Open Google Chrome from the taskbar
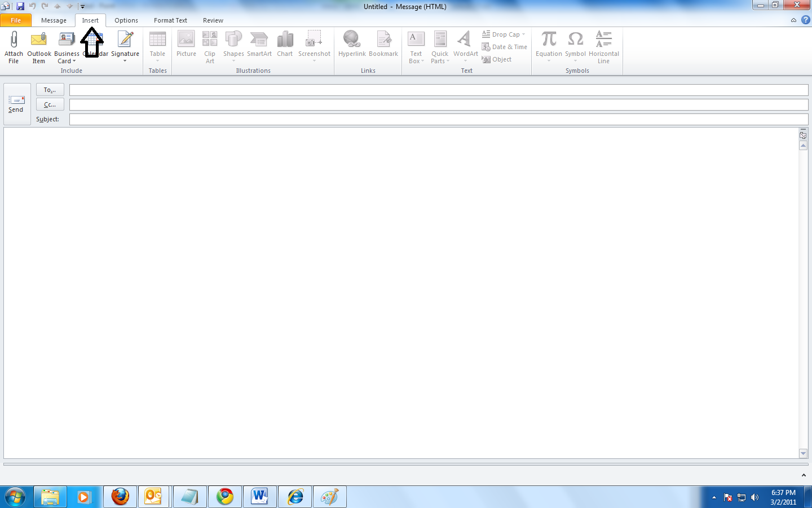 pyautogui.click(x=225, y=497)
